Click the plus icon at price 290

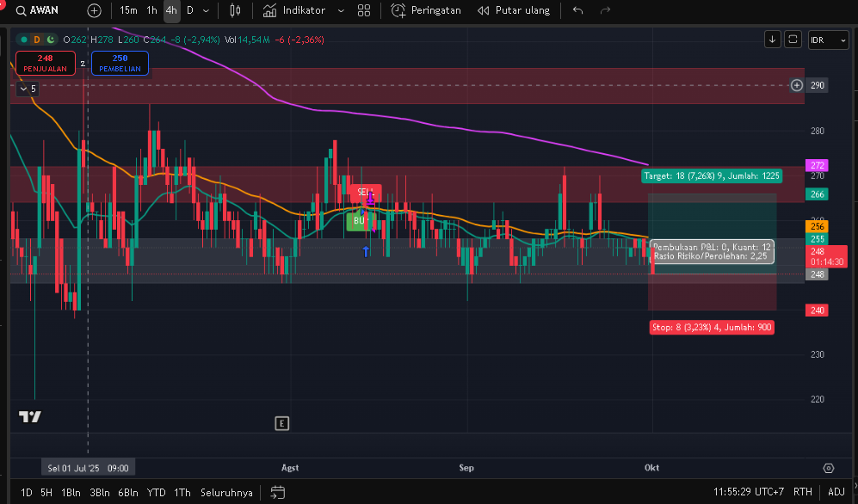(x=797, y=85)
